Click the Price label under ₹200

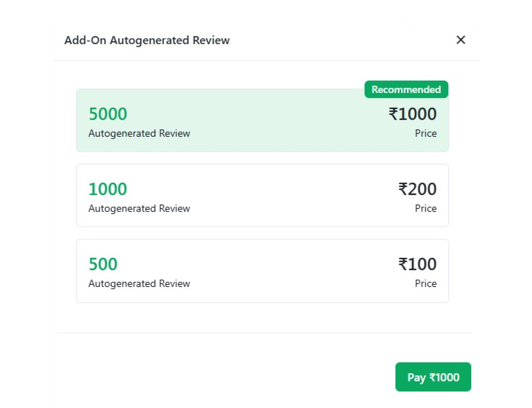[425, 208]
